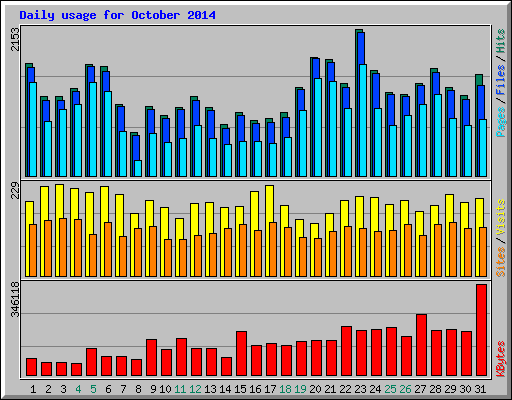
Task: Click the blue "Files" legend label
Action: (x=501, y=80)
